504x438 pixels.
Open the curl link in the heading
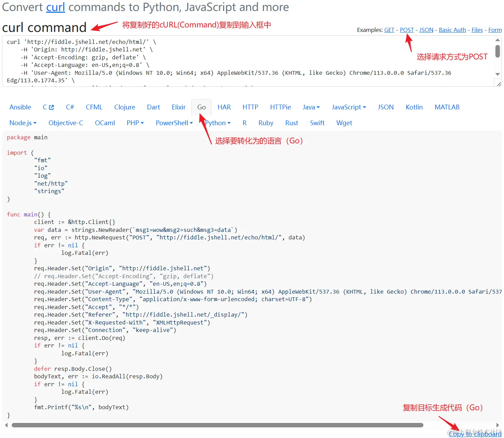click(x=56, y=7)
